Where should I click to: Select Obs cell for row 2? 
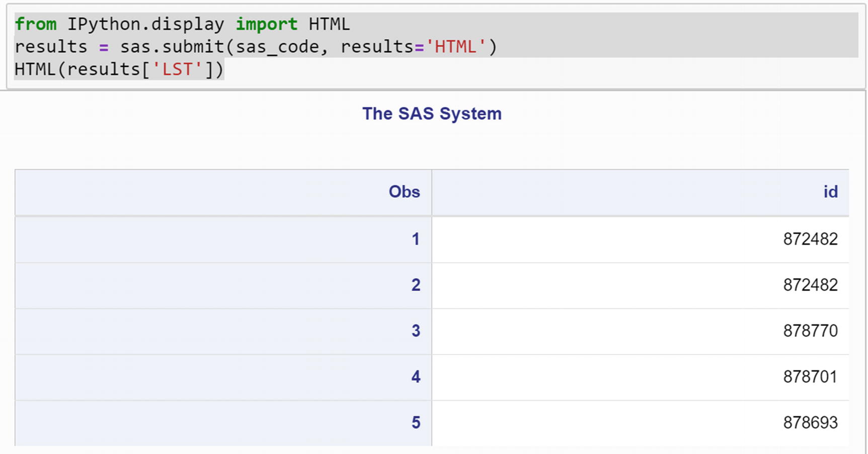pos(223,286)
